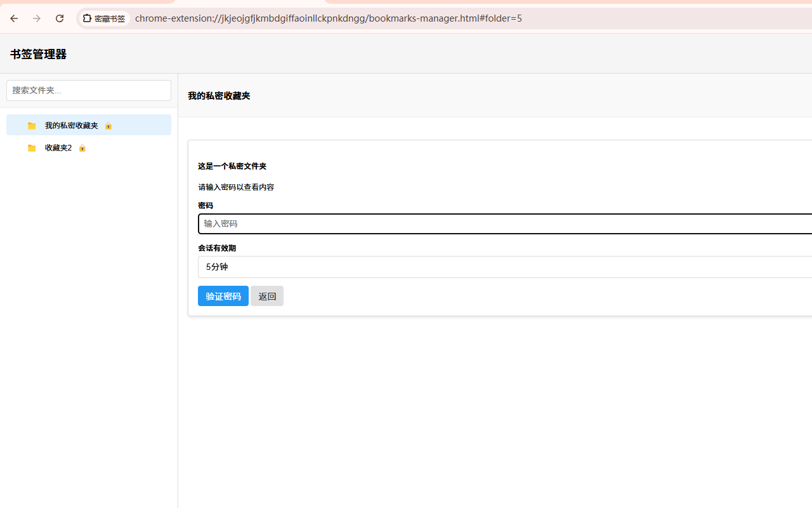Click the 搜索文件夹 search box
Image resolution: width=812 pixels, height=508 pixels.
point(88,90)
